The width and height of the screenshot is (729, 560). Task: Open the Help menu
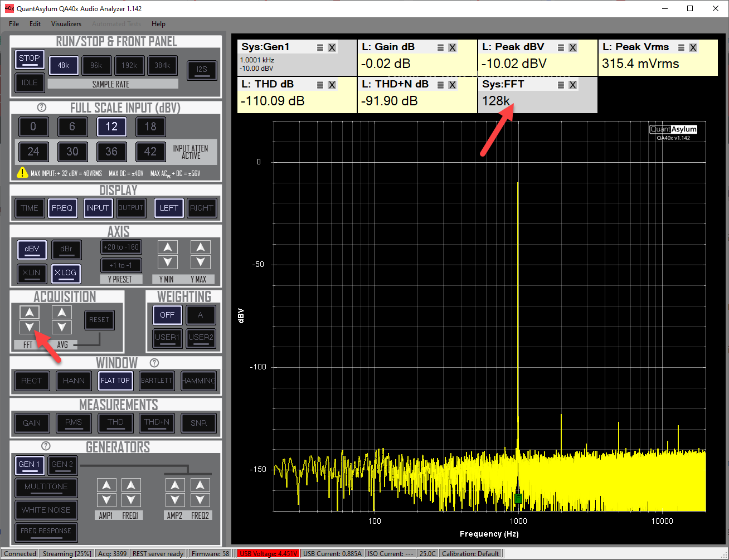158,24
